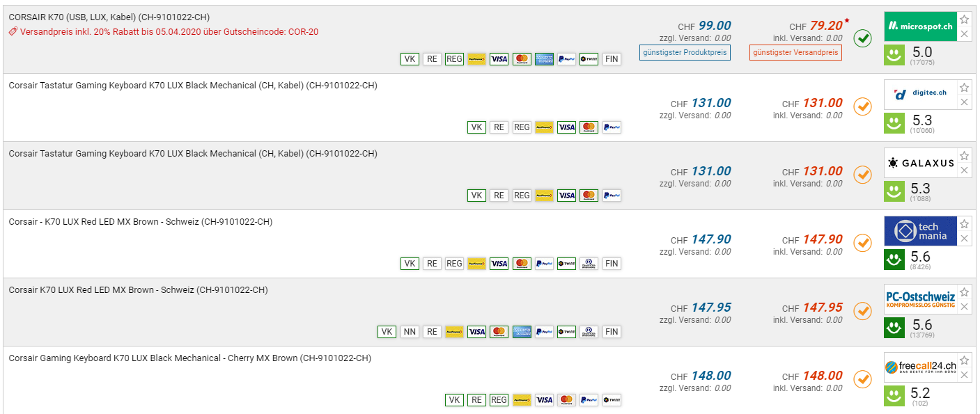This screenshot has width=980, height=414.
Task: Click the orange availability icon for Galaxus
Action: coord(862,175)
